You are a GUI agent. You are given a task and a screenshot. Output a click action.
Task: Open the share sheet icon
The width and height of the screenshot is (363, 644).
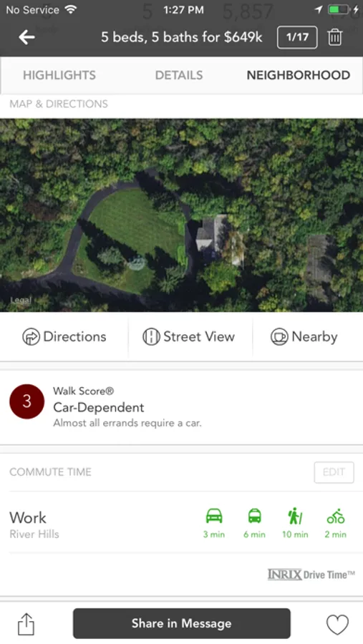pyautogui.click(x=26, y=624)
